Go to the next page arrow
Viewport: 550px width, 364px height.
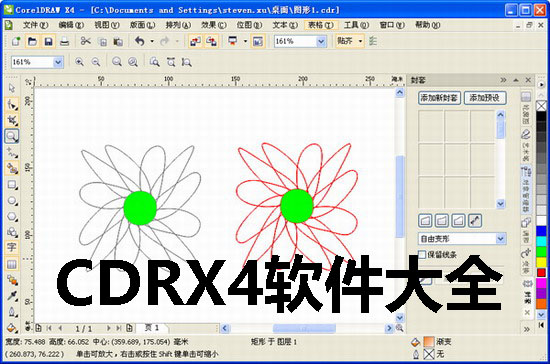(x=108, y=328)
